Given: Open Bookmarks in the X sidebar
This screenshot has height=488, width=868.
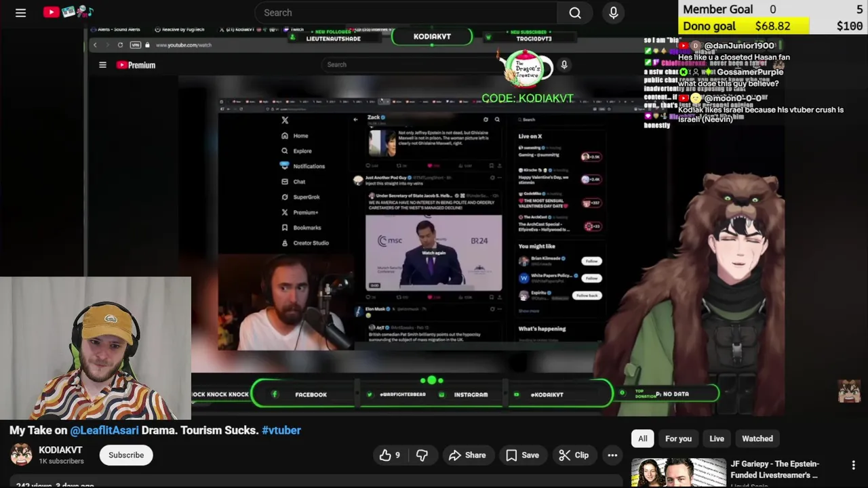Looking at the screenshot, I should click(x=300, y=228).
